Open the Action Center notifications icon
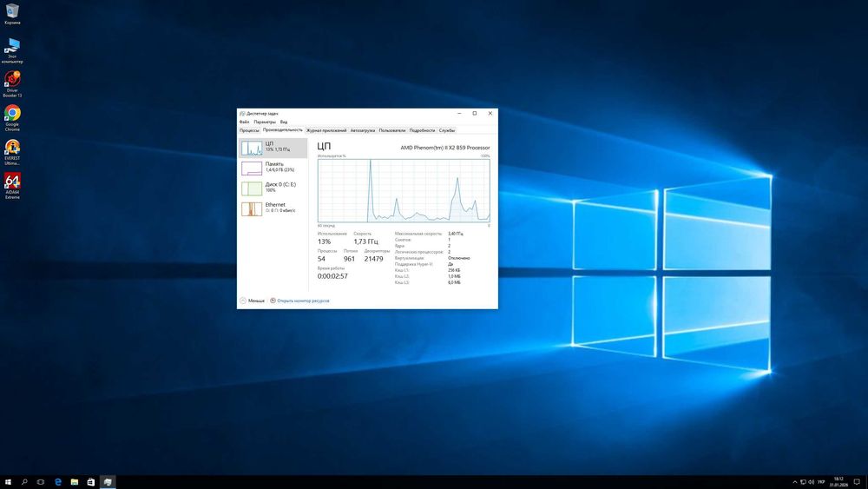Screen dimensions: 868x489 tap(857, 482)
